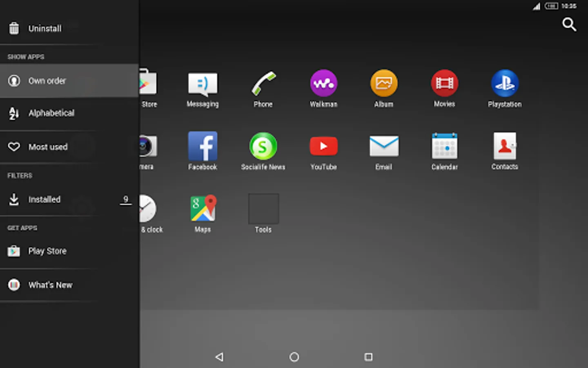Click the signal strength icon
The height and width of the screenshot is (368, 588).
point(537,6)
